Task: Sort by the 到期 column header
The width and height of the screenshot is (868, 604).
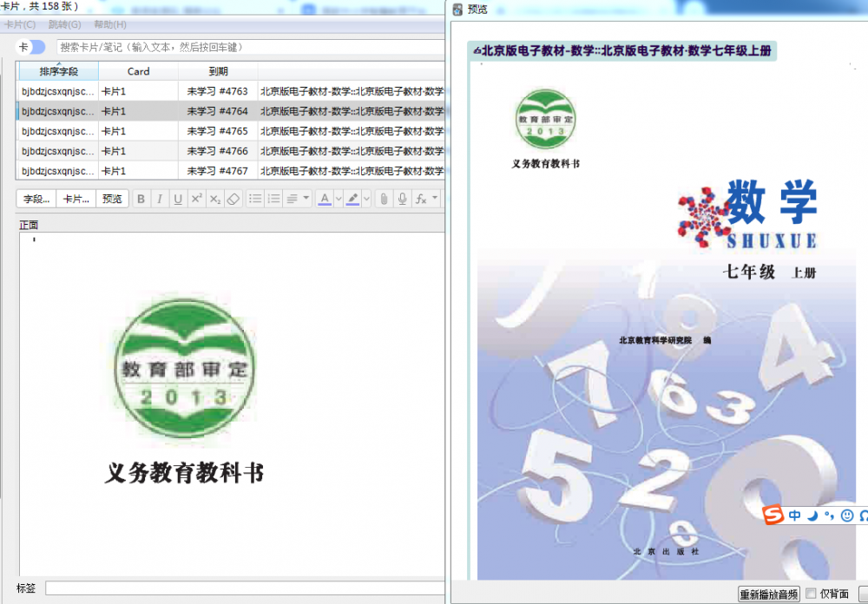Action: click(x=218, y=71)
